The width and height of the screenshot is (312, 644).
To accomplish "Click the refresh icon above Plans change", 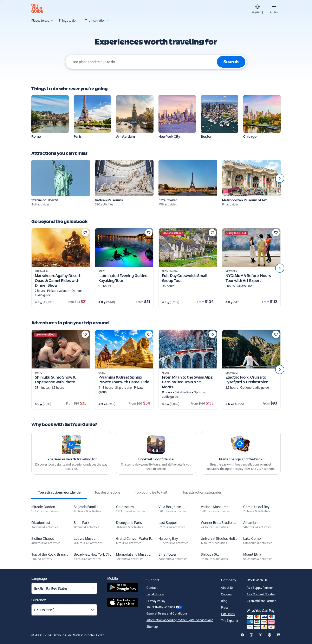I will pyautogui.click(x=240, y=444).
